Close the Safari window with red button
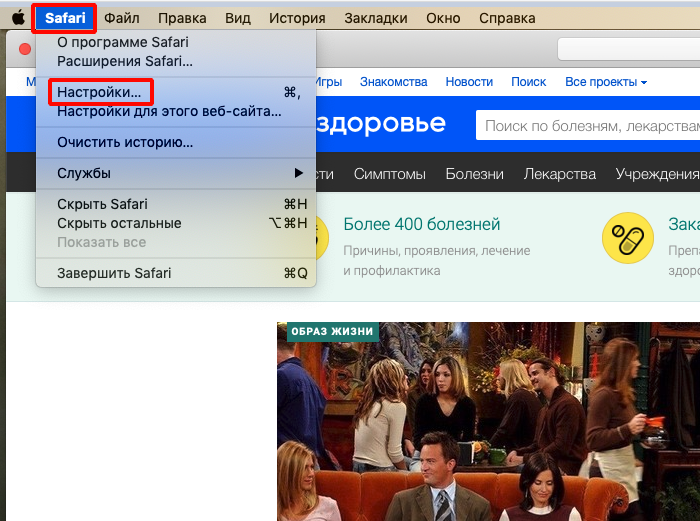 (x=25, y=49)
